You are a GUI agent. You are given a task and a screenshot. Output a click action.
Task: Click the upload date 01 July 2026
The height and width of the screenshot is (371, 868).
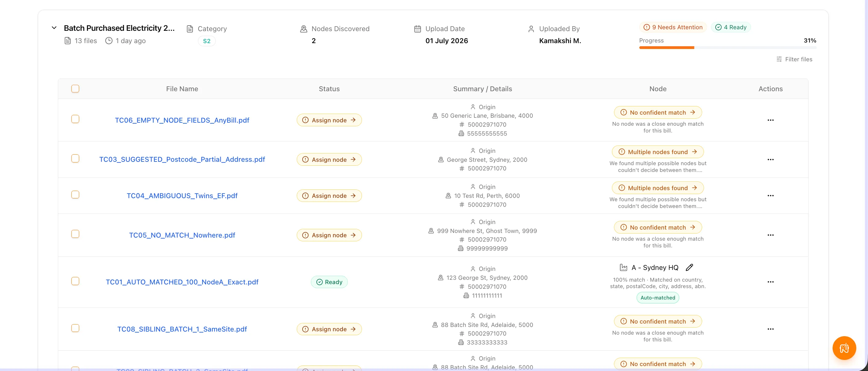[447, 41]
